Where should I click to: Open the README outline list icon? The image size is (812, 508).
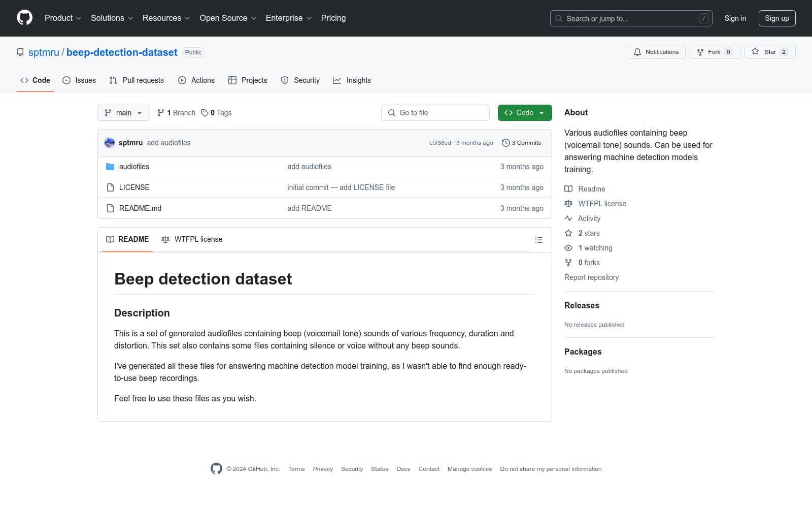(x=539, y=240)
